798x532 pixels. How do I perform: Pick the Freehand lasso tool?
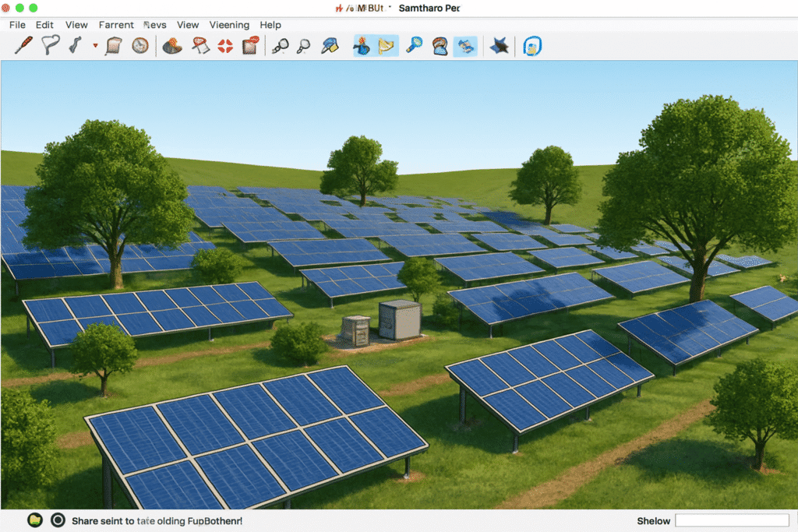point(51,45)
